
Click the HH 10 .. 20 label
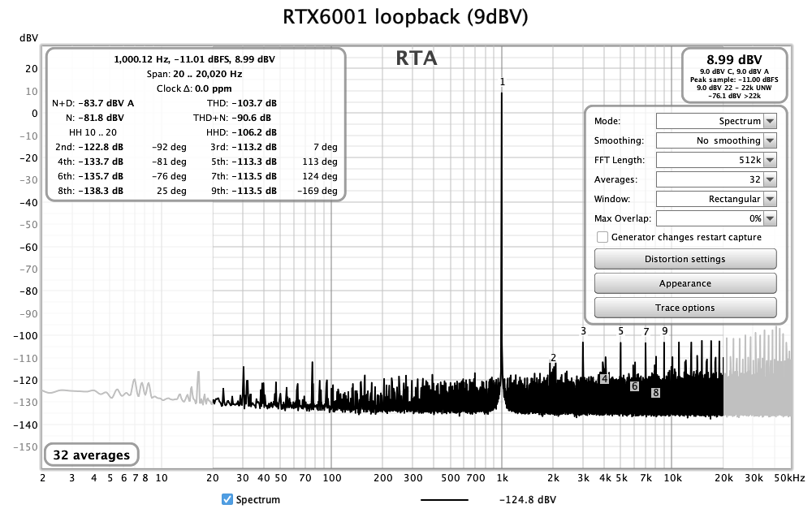[x=93, y=132]
